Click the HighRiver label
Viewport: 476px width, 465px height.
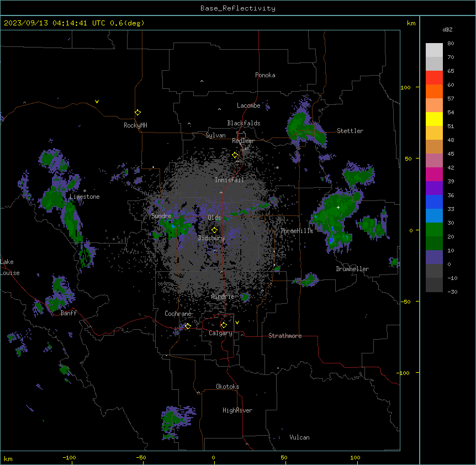pos(237,410)
